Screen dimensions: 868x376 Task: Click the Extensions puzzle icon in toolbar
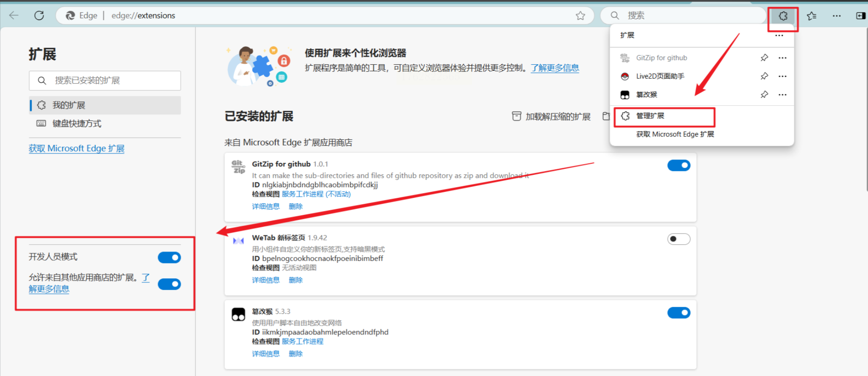783,16
